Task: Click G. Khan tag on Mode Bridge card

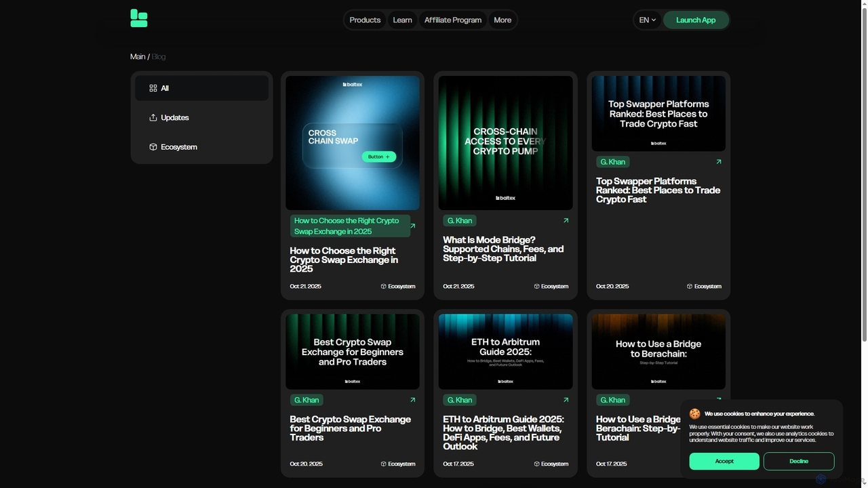Action: click(460, 220)
